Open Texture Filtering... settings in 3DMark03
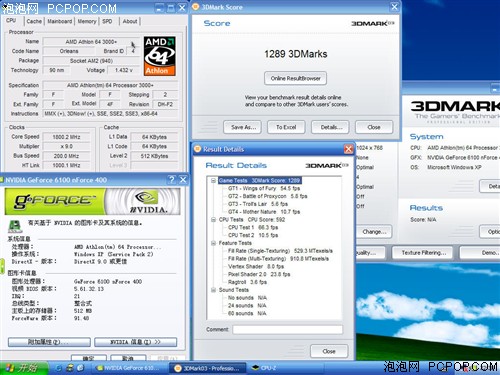This screenshot has height=375, width=500. point(423,253)
